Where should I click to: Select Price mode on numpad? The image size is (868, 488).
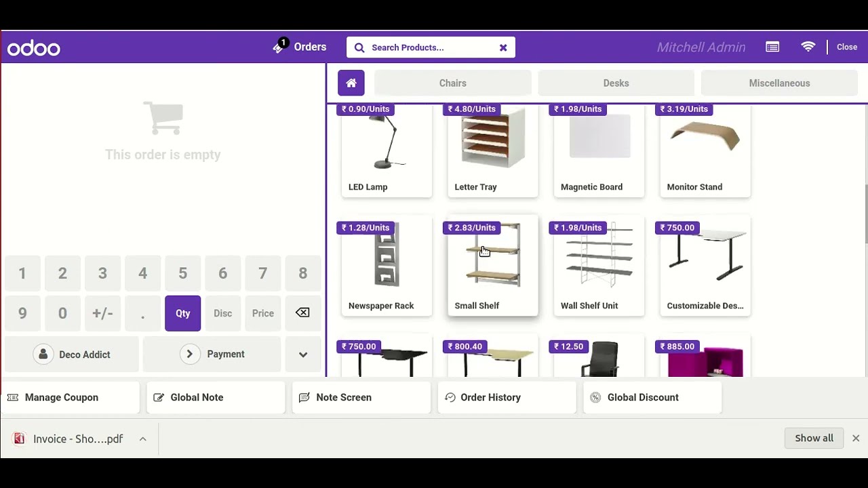point(263,313)
